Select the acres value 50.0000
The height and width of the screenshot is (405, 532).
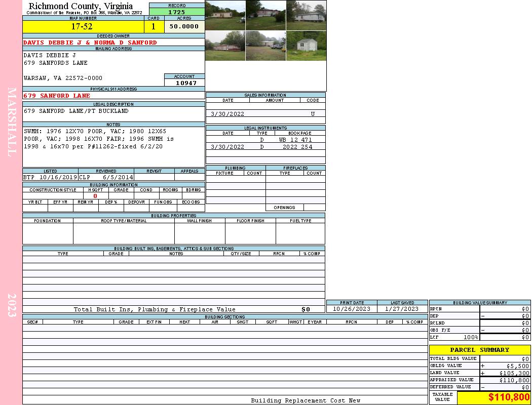184,27
